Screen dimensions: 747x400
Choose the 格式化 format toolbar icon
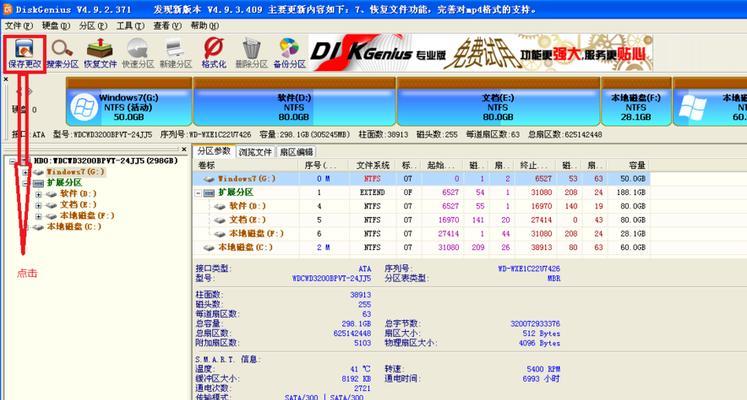coord(213,54)
